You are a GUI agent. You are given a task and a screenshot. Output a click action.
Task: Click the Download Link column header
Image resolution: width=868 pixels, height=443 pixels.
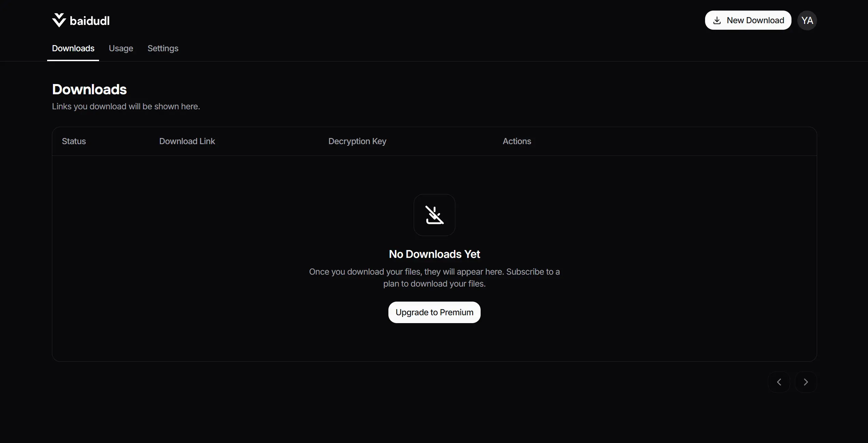point(187,141)
